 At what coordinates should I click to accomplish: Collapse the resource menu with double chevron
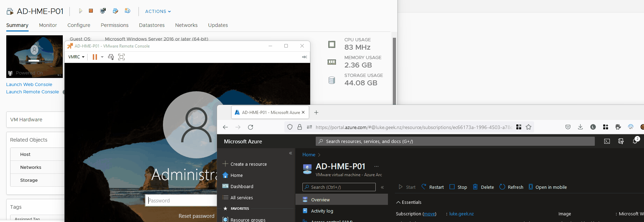(x=382, y=187)
